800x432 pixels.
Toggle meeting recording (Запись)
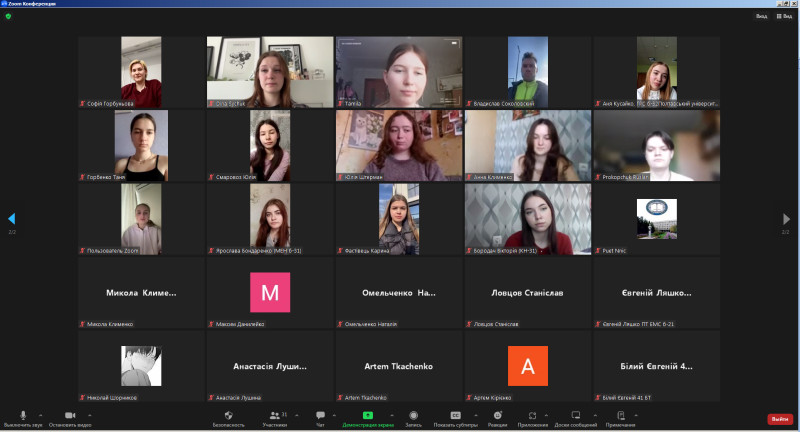tap(413, 415)
